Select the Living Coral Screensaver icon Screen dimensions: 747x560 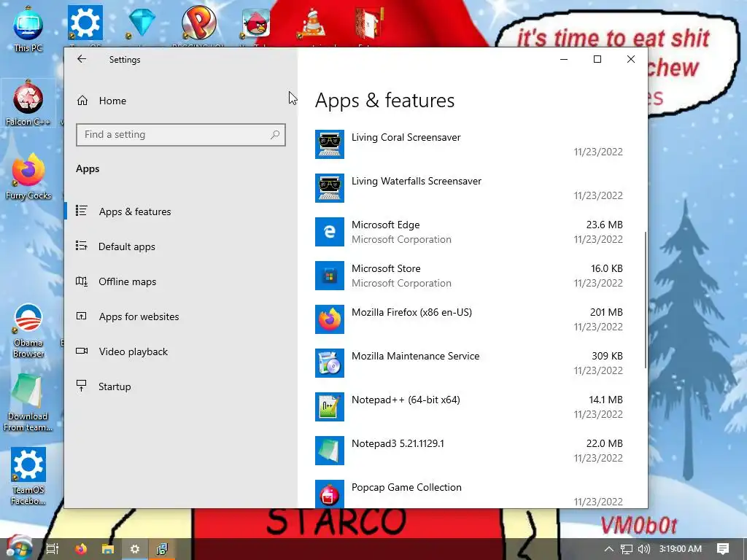[x=330, y=144]
